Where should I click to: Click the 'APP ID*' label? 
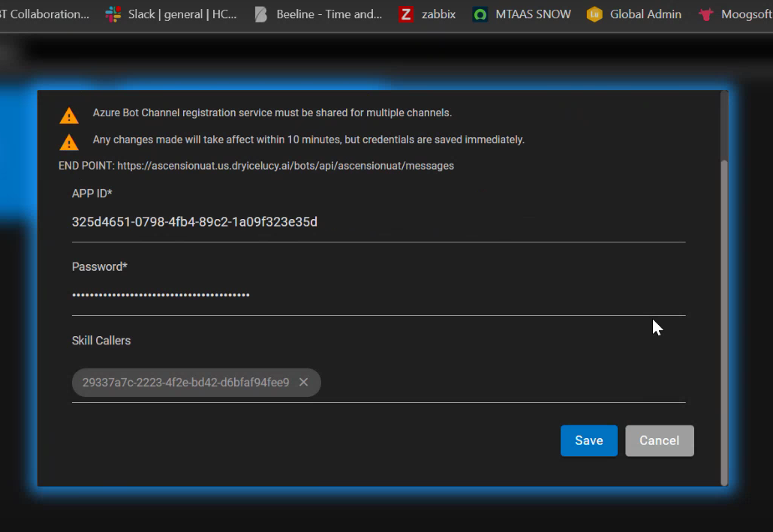(x=92, y=194)
